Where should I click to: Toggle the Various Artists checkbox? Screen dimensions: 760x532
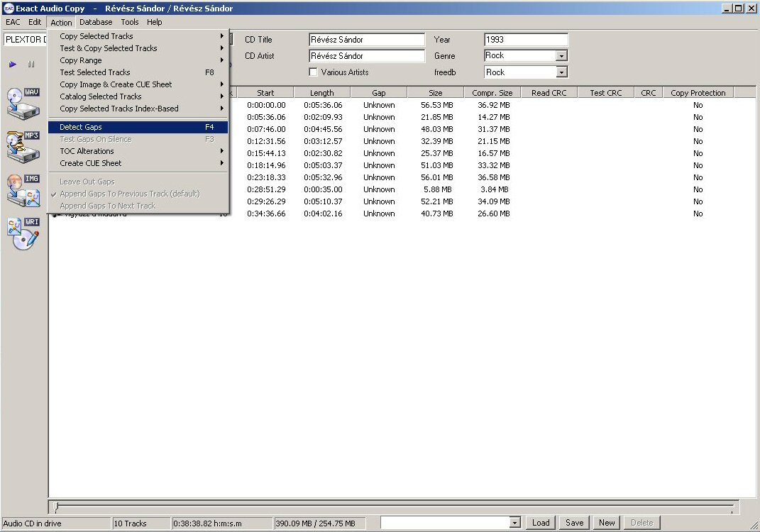click(x=314, y=72)
